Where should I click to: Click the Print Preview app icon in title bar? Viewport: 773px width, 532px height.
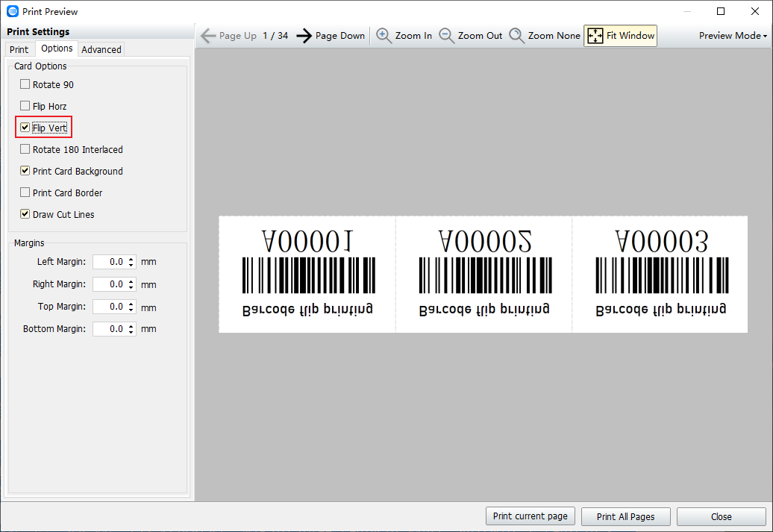pos(13,11)
